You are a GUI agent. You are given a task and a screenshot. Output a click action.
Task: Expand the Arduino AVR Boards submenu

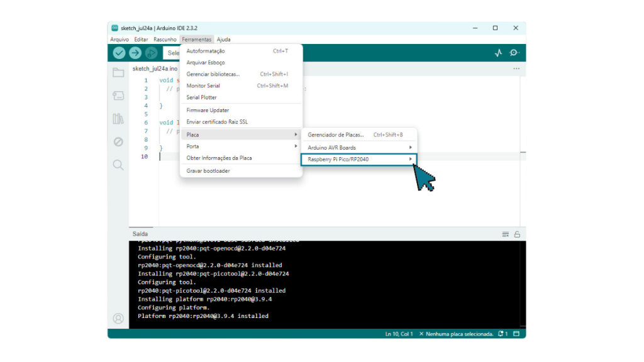click(x=359, y=147)
